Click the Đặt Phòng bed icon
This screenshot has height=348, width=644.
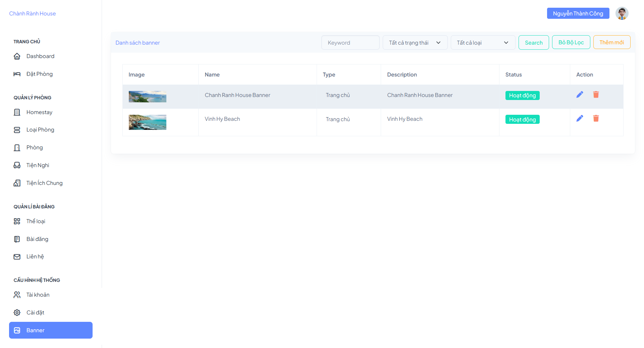pyautogui.click(x=17, y=74)
